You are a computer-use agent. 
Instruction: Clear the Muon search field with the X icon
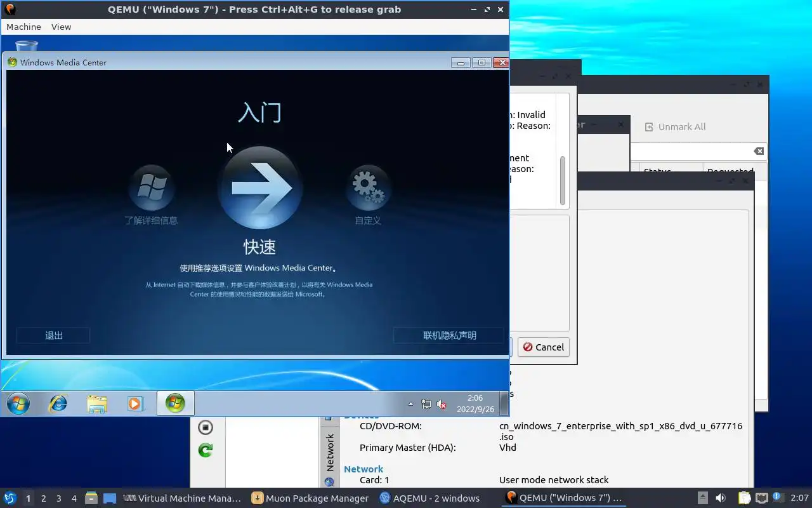(x=759, y=151)
